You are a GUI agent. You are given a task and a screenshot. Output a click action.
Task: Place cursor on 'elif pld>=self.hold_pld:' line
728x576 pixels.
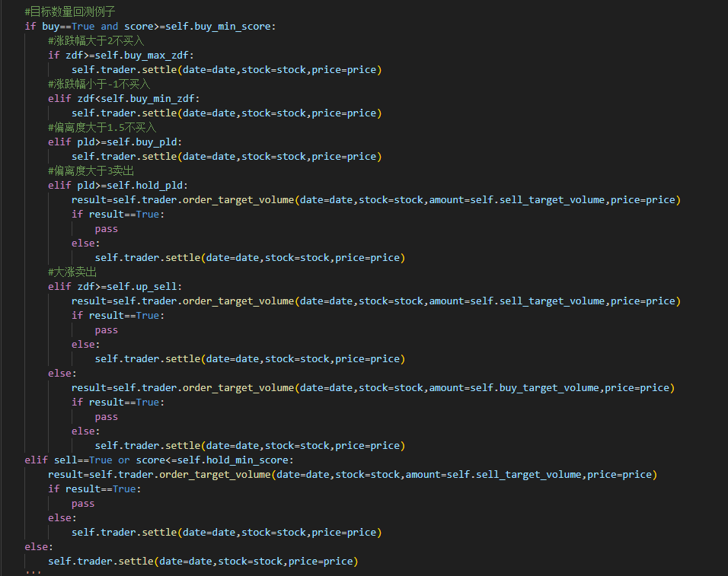click(x=118, y=186)
